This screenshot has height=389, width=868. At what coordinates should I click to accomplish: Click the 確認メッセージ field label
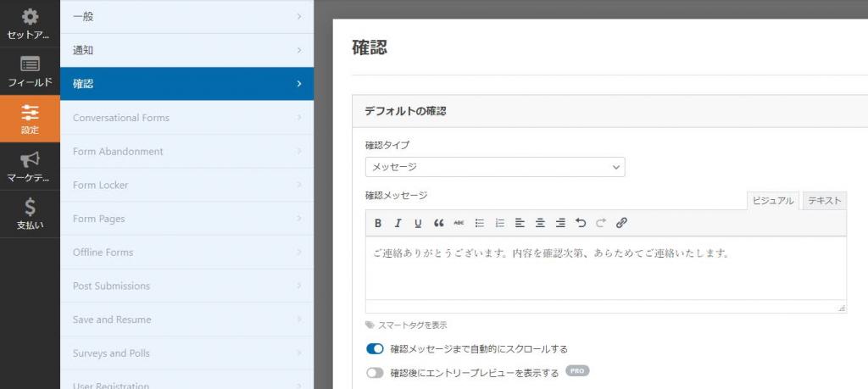(397, 195)
